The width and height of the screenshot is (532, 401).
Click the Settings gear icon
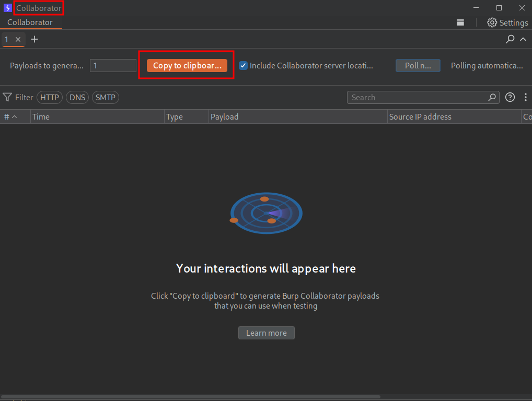492,22
